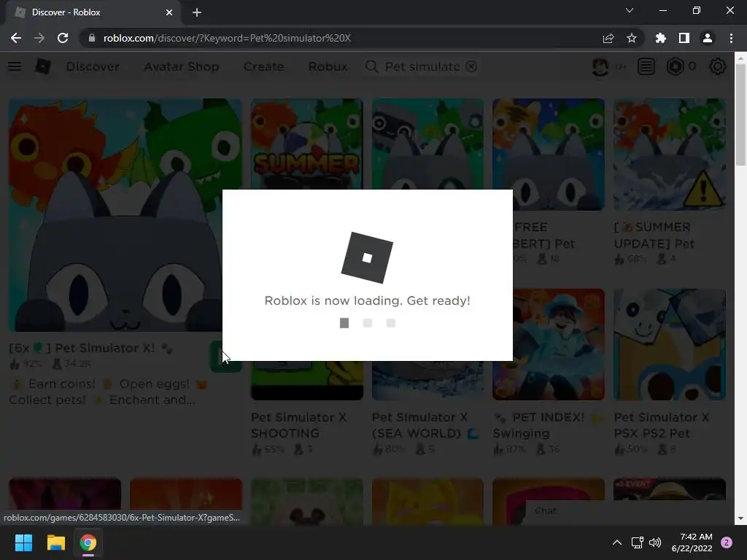Click the PET INDEX! Swinging title
Image resolution: width=747 pixels, height=560 pixels.
click(547, 425)
